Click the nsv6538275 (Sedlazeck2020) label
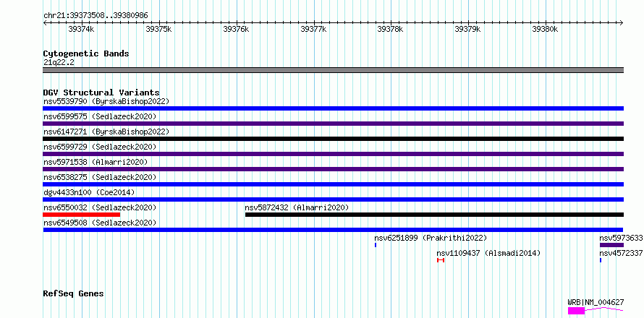Viewport: 644px width, 318px height. click(100, 177)
